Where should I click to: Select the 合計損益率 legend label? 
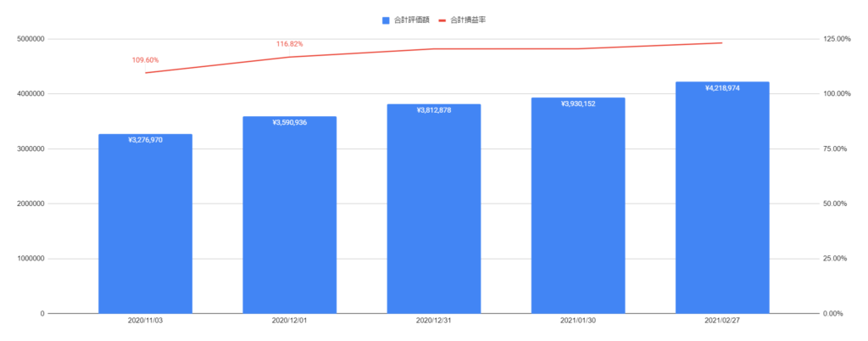[468, 20]
